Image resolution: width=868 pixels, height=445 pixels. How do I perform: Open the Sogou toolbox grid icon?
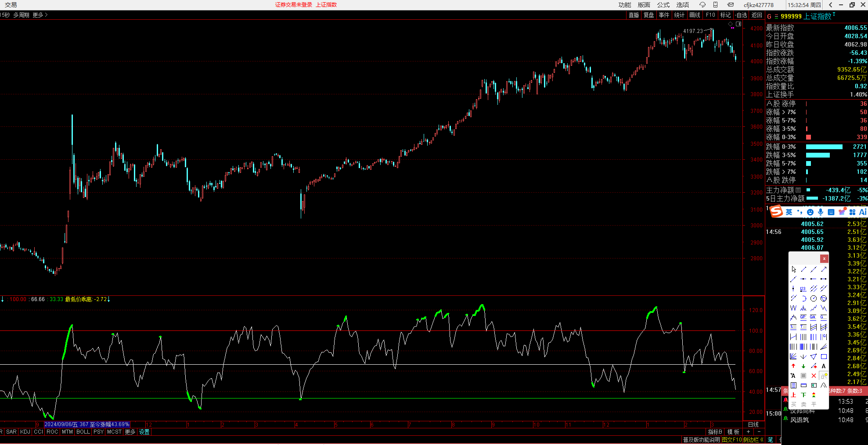click(x=852, y=212)
